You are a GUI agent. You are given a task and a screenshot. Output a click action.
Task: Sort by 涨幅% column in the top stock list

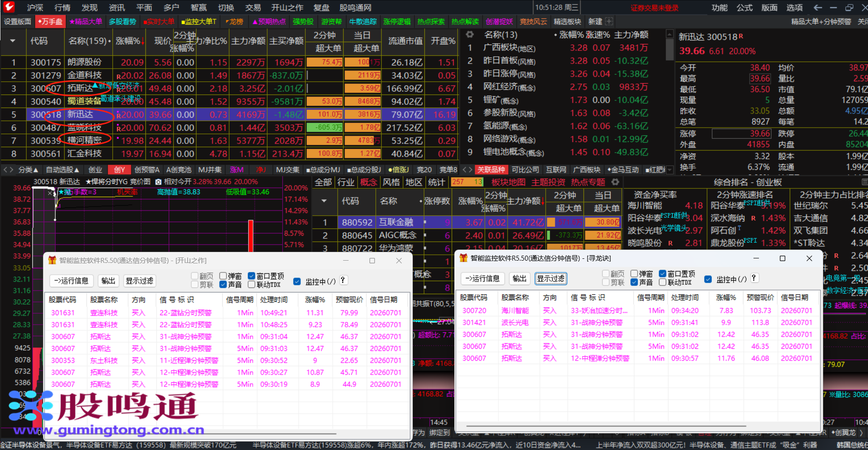130,41
